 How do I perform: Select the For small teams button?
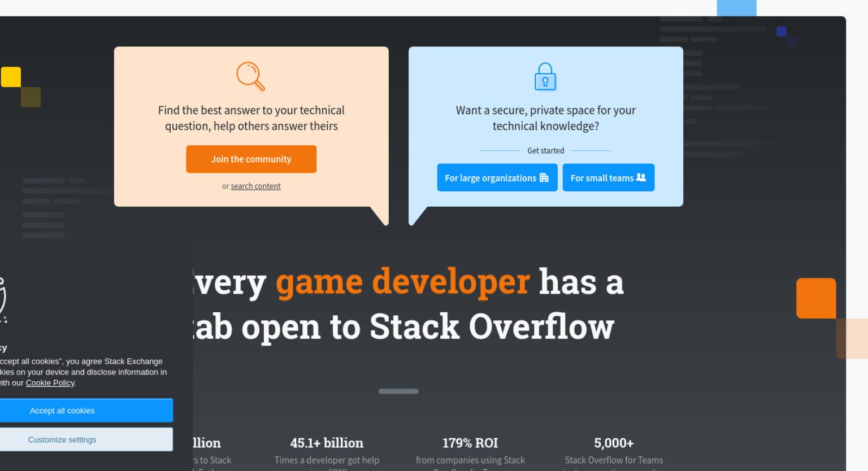tap(609, 178)
